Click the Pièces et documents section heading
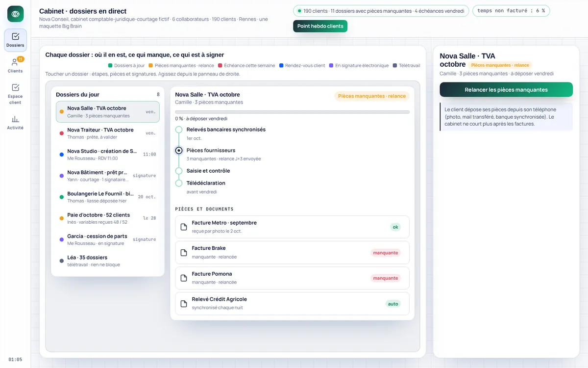The image size is (588, 368). pos(204,209)
